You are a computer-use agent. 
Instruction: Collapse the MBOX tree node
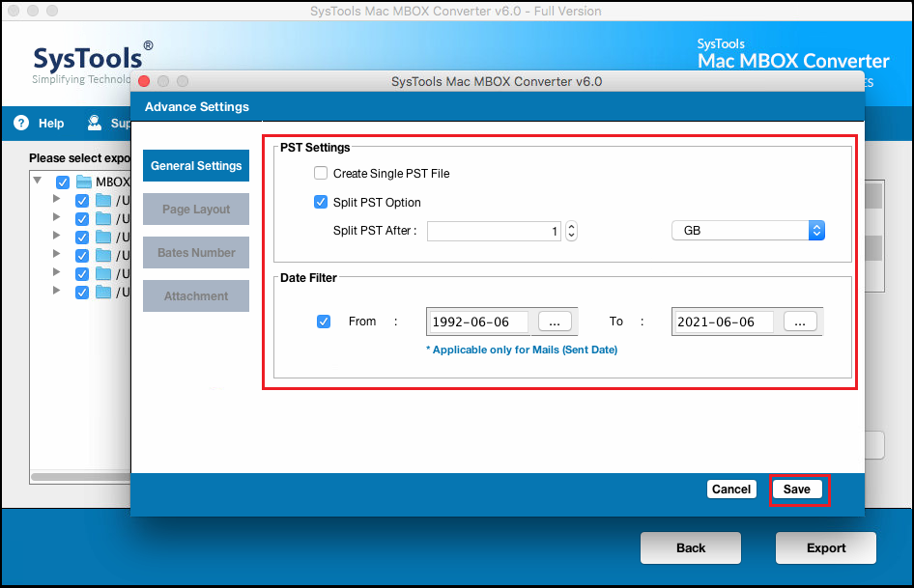coord(38,181)
